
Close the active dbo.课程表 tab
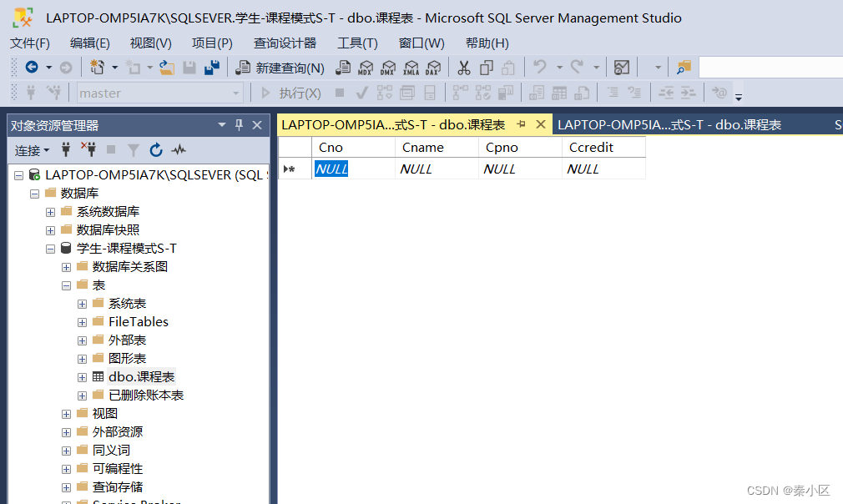click(x=541, y=124)
